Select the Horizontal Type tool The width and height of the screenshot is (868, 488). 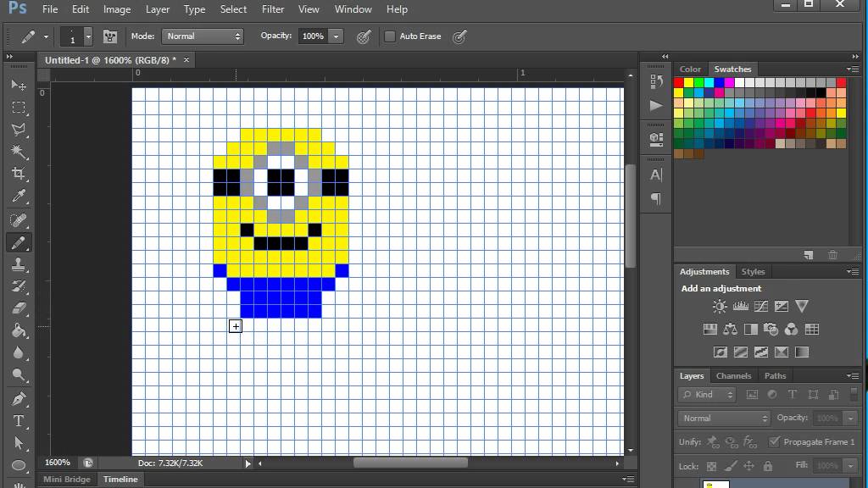19,421
